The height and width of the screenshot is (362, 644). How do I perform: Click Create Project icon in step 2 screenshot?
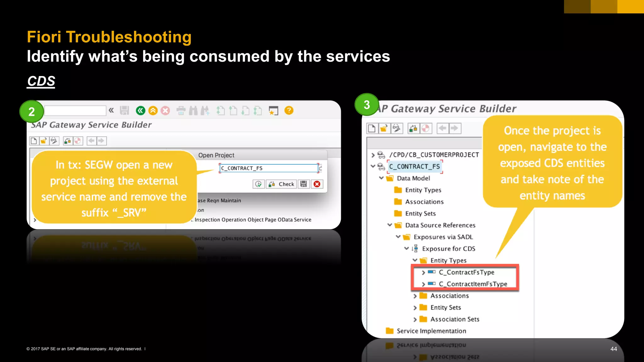34,141
